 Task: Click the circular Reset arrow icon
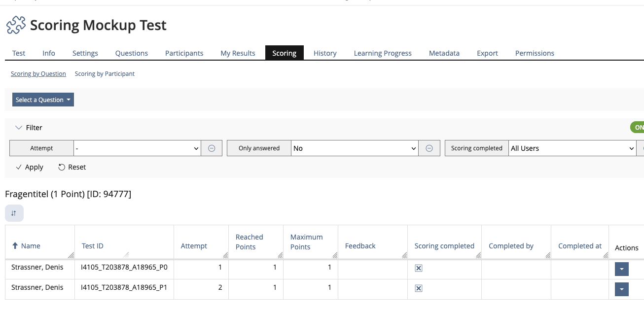(x=61, y=167)
